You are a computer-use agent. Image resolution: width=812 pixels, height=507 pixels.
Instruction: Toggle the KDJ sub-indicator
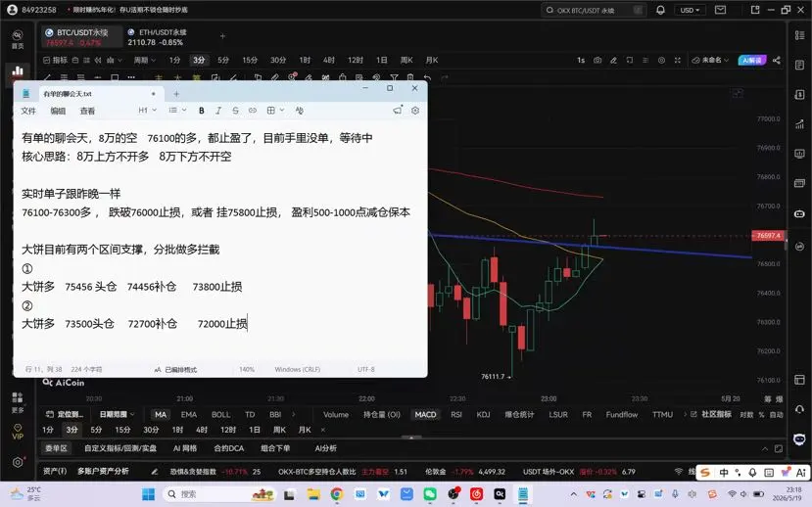click(483, 414)
